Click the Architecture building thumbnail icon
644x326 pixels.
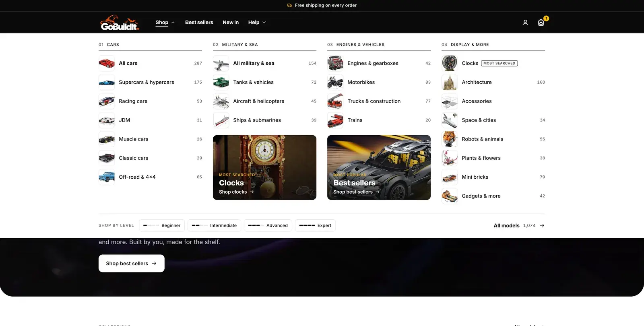pos(450,82)
